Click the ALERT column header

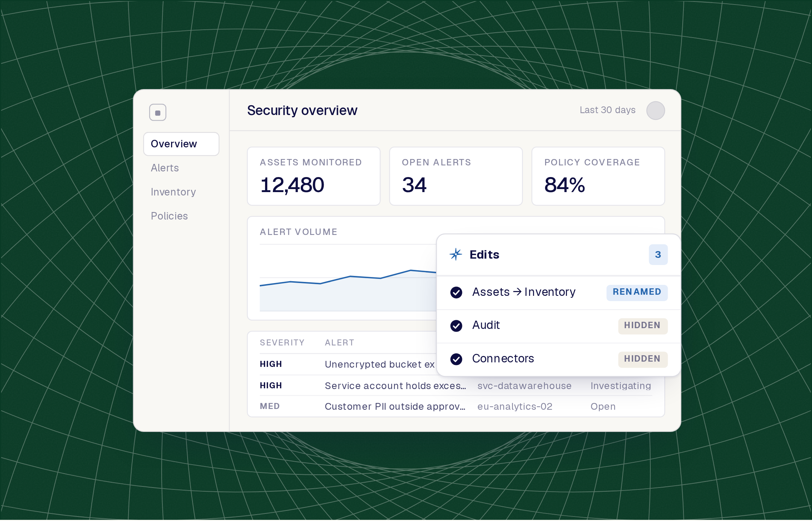pos(339,342)
